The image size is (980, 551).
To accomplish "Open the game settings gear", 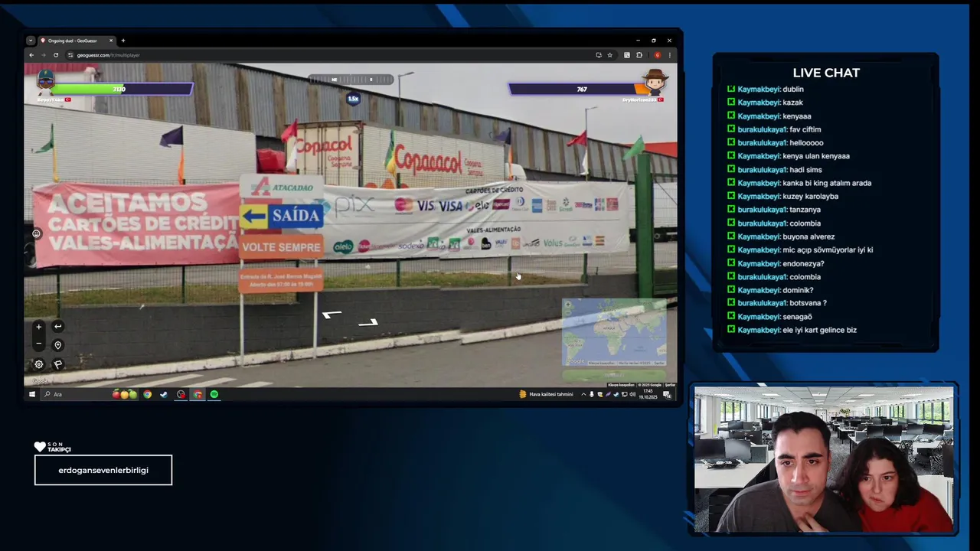I will [x=39, y=364].
